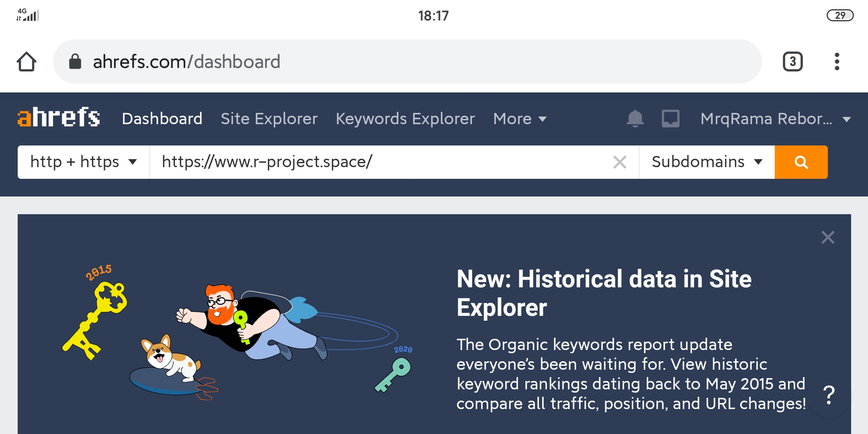Viewport: 868px width, 434px height.
Task: Clear the URL field with X
Action: click(x=620, y=162)
